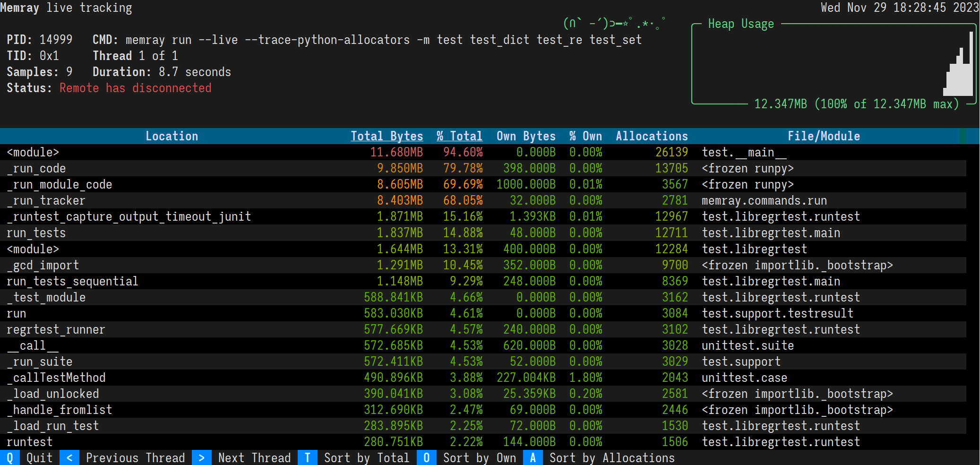Viewport: 980px width, 465px height.
Task: Click the T sort-by-total key badge
Action: tap(308, 457)
